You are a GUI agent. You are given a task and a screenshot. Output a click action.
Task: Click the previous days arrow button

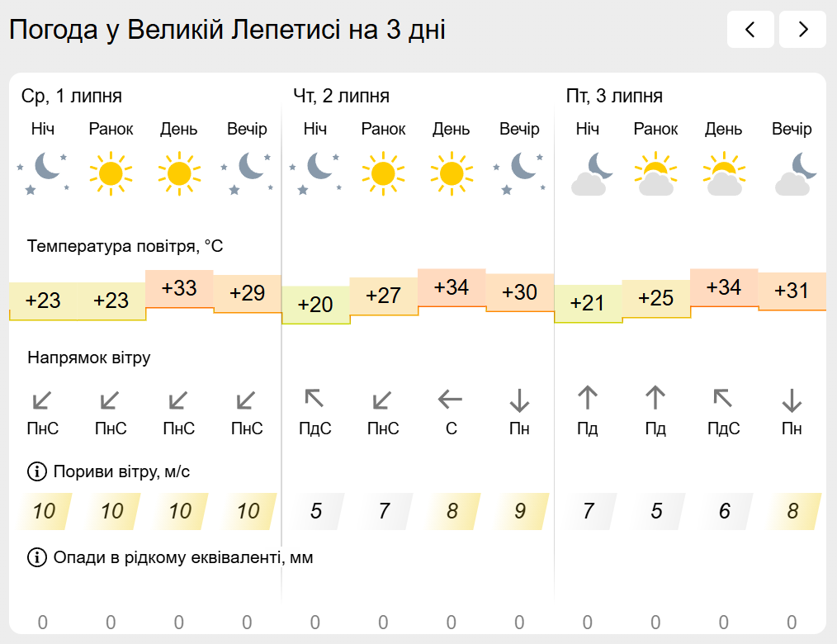(x=750, y=30)
